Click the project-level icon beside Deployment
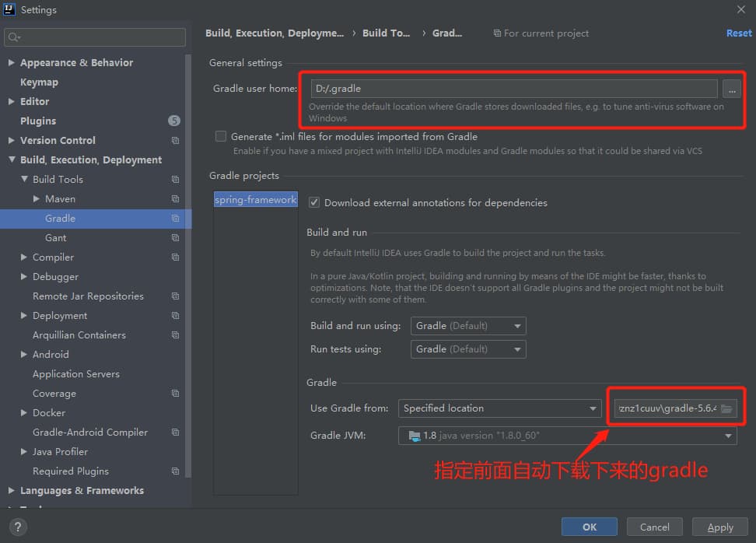Screen dimensions: 756x543 coord(176,315)
